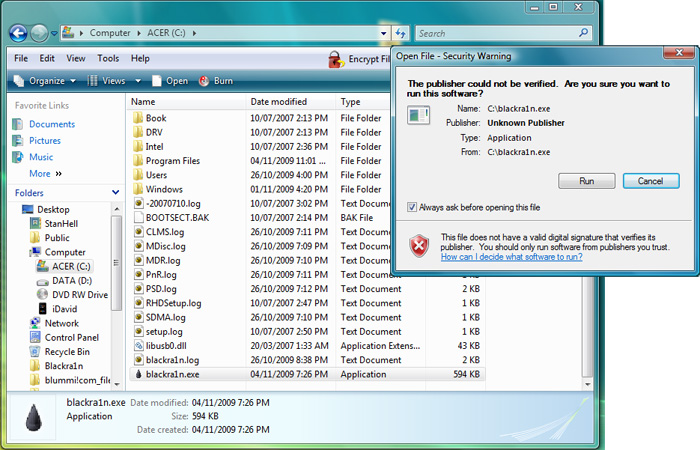The height and width of the screenshot is (450, 700).
Task: Select the blackra1n.log file icon
Action: point(138,360)
